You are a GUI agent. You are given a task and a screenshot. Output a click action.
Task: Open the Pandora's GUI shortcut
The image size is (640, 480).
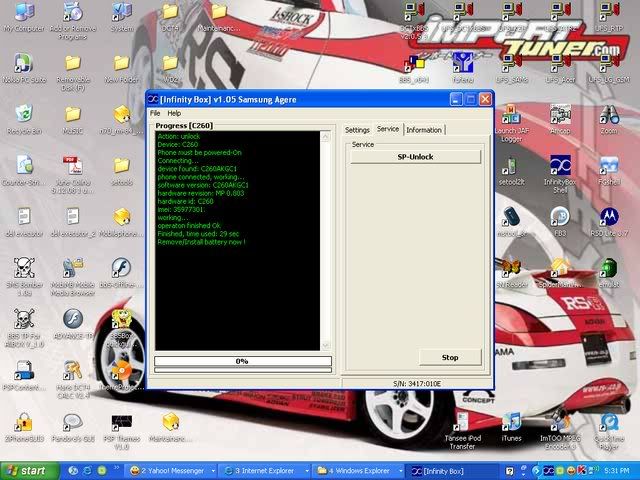(x=73, y=428)
